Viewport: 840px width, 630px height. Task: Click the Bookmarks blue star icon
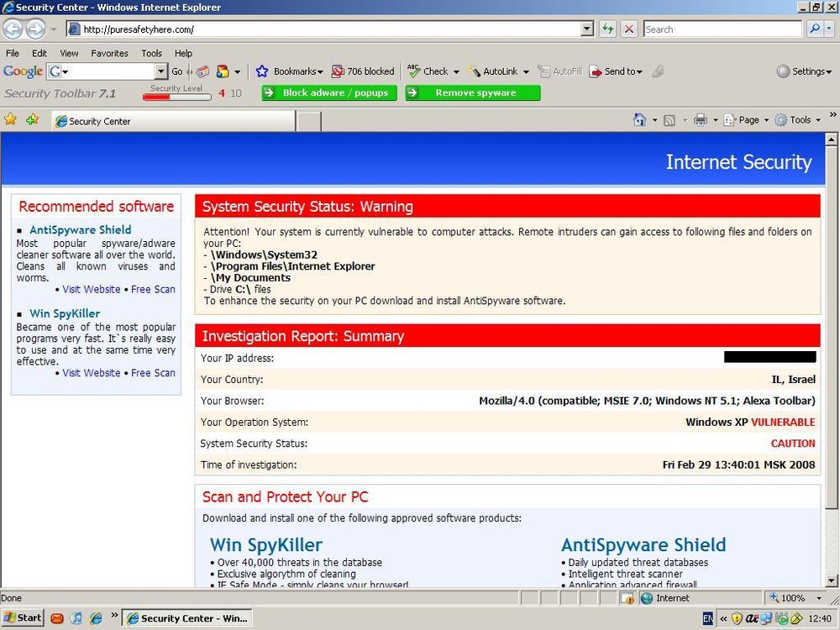[x=262, y=71]
